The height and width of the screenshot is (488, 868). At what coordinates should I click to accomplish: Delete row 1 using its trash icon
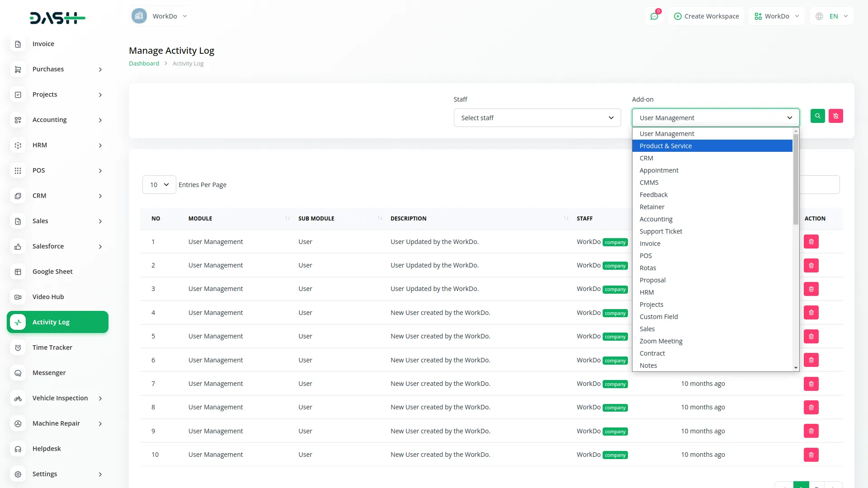(x=811, y=241)
